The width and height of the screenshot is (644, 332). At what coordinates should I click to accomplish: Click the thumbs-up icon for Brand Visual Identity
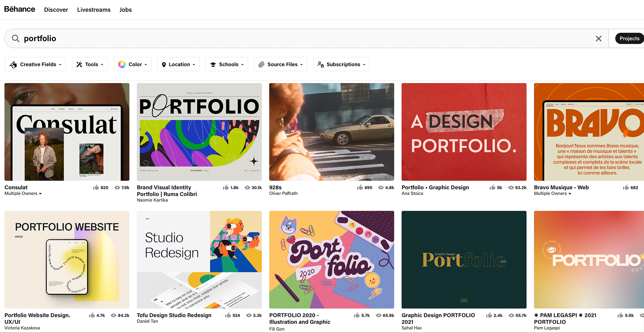(226, 187)
